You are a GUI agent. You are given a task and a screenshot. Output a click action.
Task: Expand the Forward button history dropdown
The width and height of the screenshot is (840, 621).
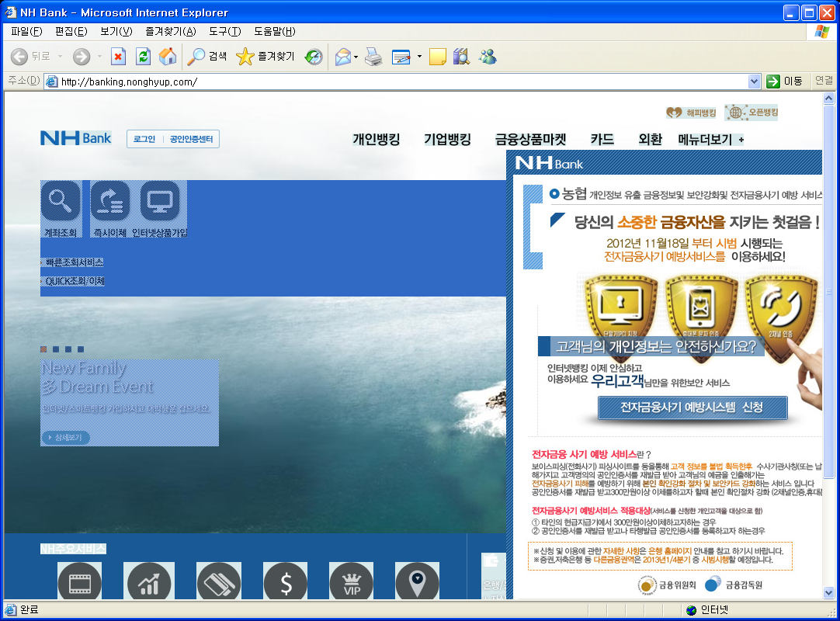99,56
